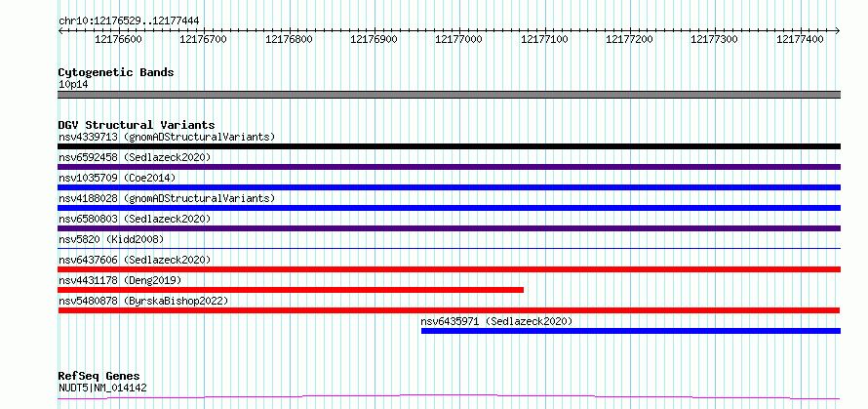Image resolution: width=868 pixels, height=409 pixels.
Task: Open variant label nsv4431178 (Deng2019)
Action: pos(120,280)
